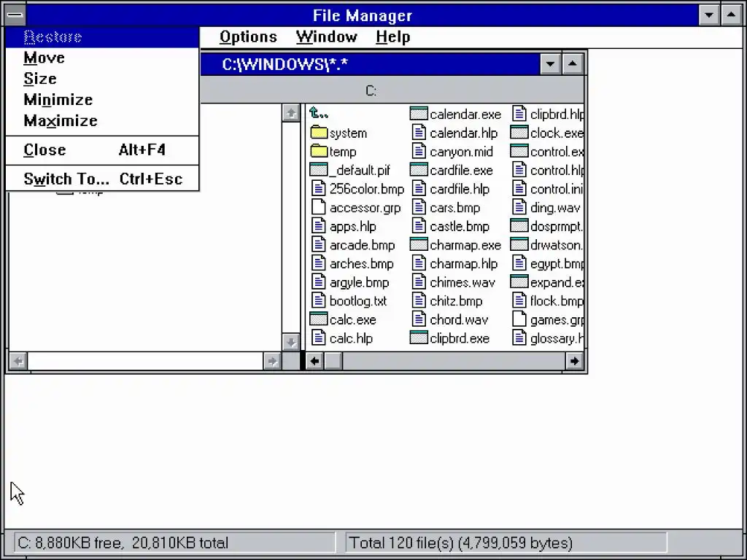Screen dimensions: 747x560
Task: Select the egypt.bmp file name
Action: click(x=557, y=264)
